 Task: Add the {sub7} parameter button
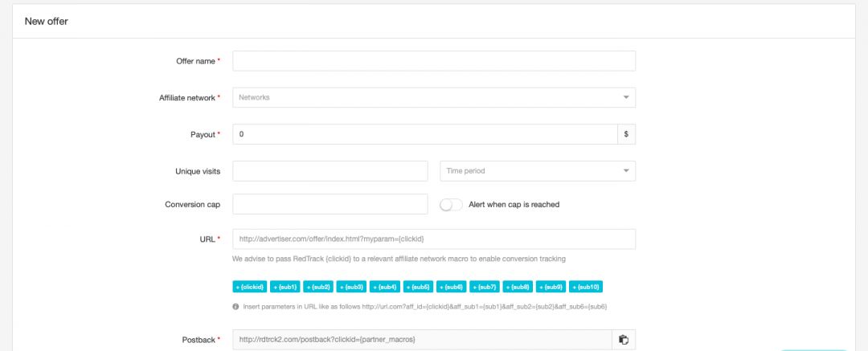click(485, 287)
